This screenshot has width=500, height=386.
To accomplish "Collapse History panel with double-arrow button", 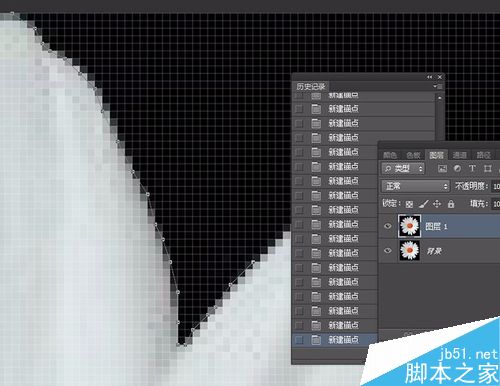I will tap(430, 77).
